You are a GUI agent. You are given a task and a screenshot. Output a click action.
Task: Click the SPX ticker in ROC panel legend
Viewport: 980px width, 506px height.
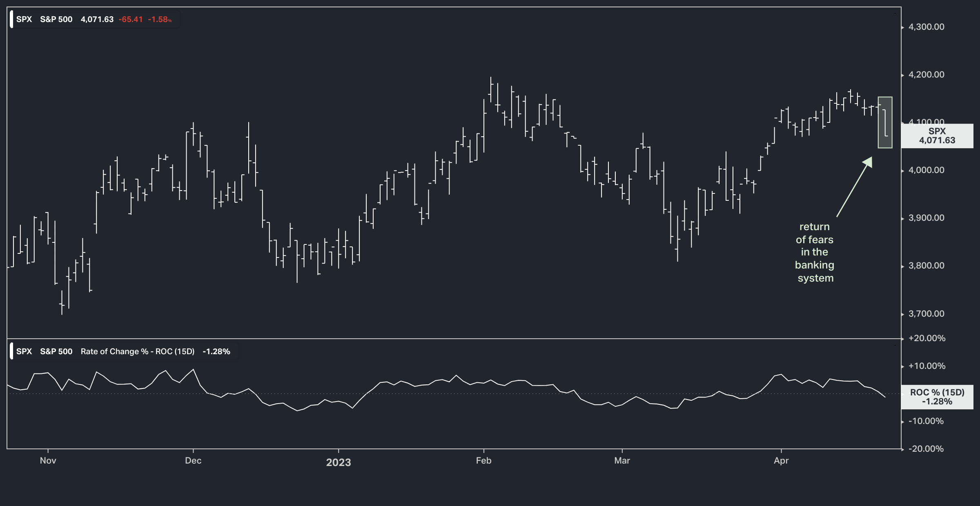(x=24, y=351)
